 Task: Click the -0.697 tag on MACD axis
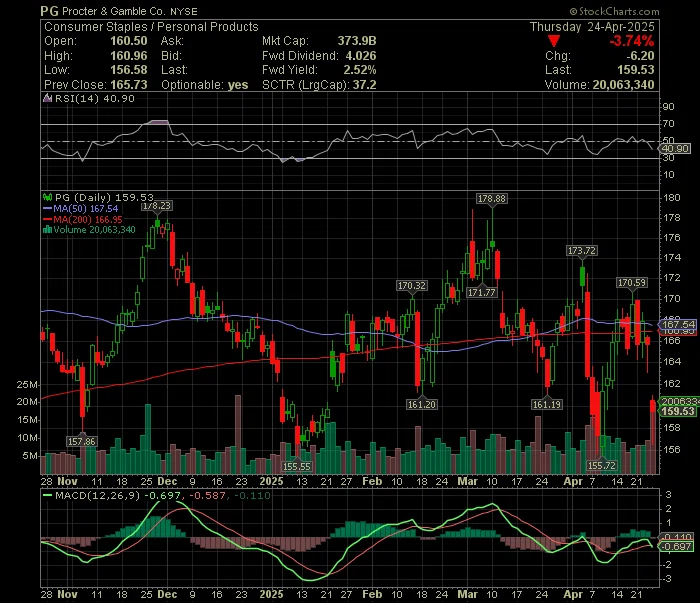[677, 547]
